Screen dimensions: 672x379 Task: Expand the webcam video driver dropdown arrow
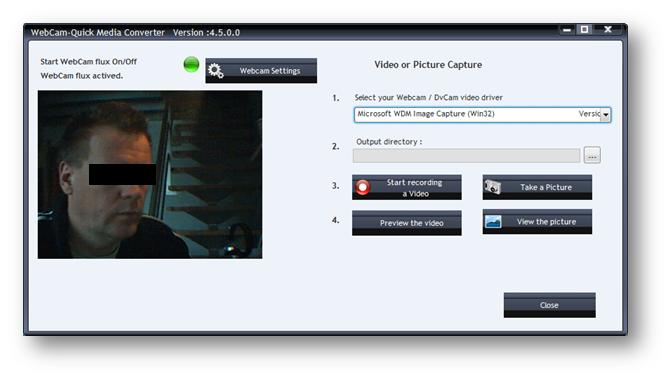coord(605,115)
